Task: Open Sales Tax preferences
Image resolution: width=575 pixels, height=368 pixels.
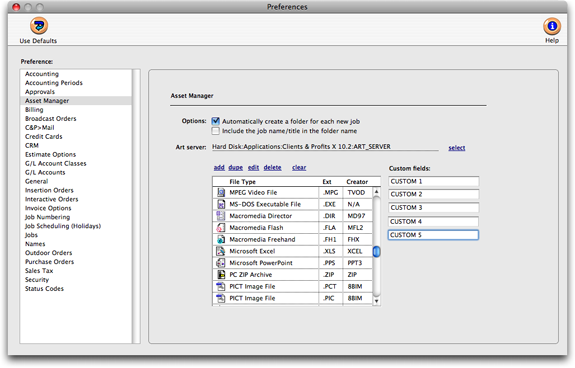Action: (76, 271)
